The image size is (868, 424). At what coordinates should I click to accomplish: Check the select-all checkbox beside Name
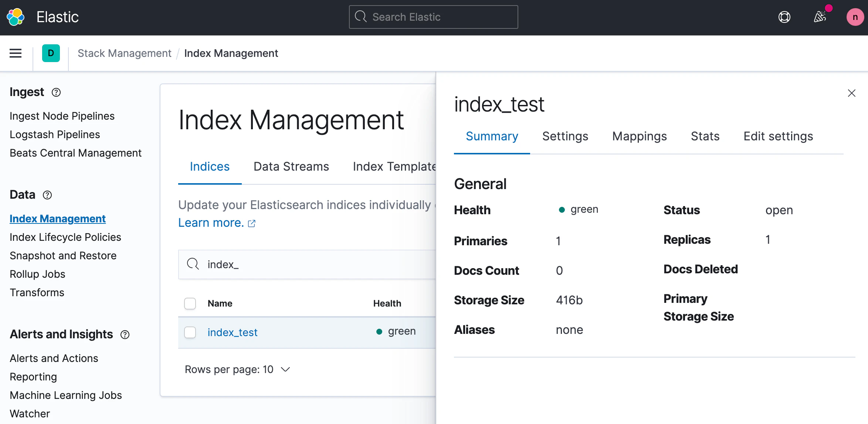[x=190, y=304]
